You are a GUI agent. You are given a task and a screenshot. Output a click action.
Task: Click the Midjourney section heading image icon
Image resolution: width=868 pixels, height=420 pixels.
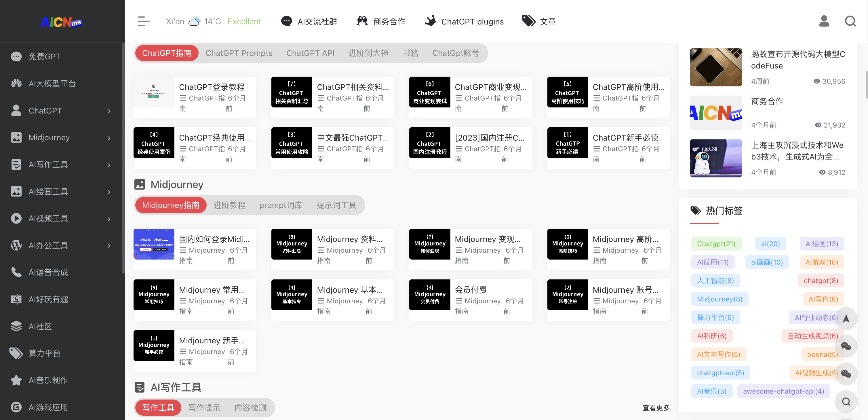click(140, 185)
